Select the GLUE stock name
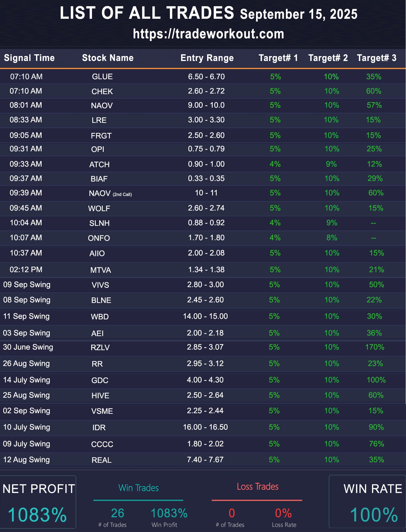Image resolution: width=406 pixels, height=532 pixels. (102, 77)
